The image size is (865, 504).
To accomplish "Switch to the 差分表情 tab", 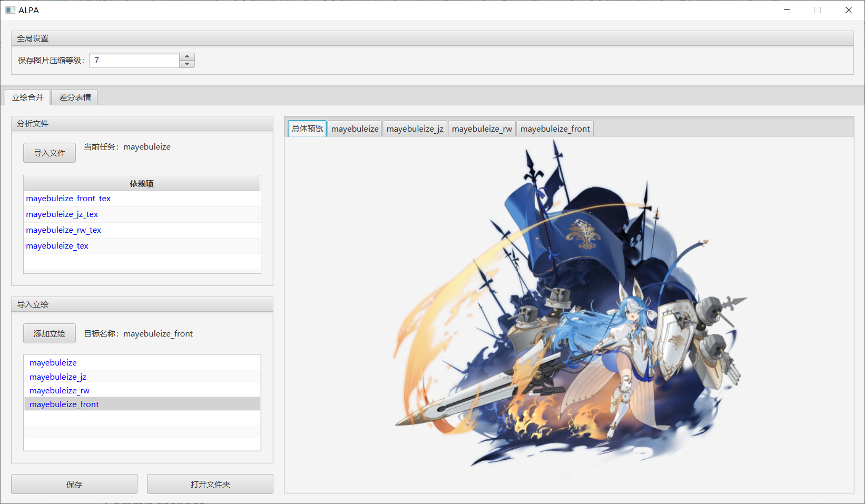I will pyautogui.click(x=74, y=97).
